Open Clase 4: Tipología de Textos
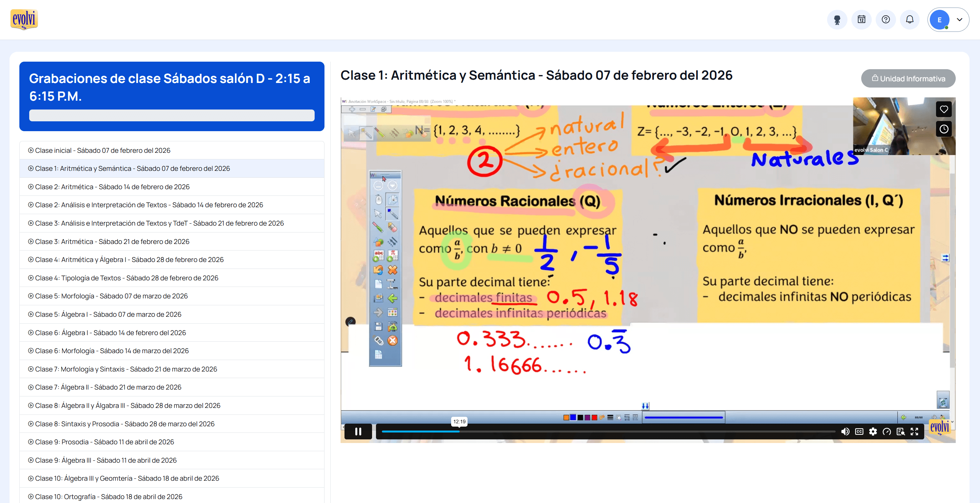980x503 pixels. coord(172,278)
